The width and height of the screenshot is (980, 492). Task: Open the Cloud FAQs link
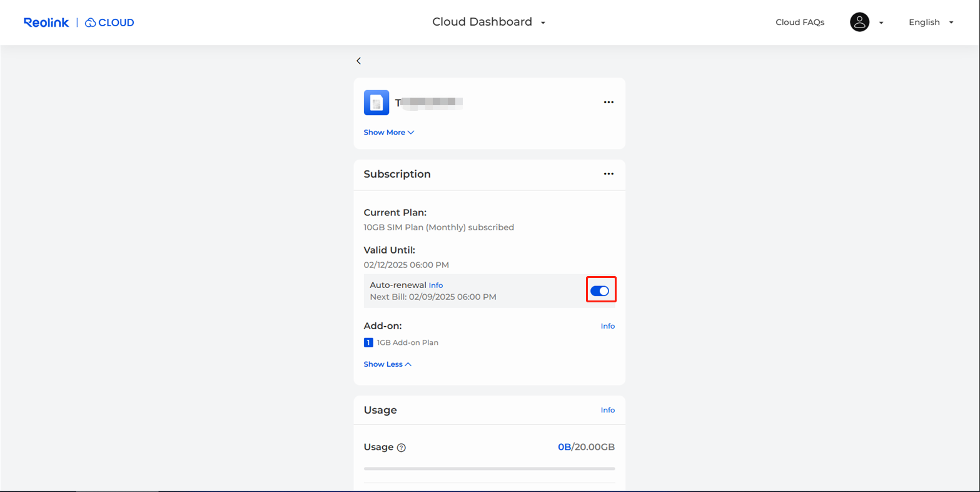tap(800, 23)
